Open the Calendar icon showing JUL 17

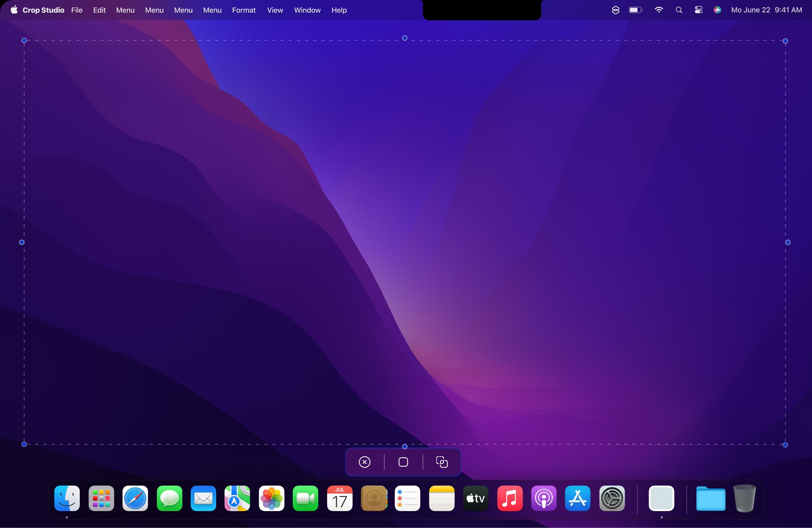click(x=339, y=498)
